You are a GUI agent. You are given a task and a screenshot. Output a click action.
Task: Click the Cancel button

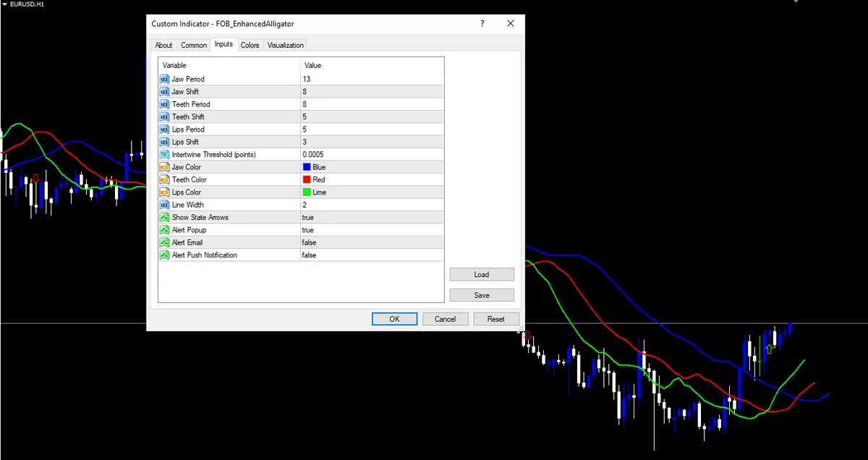pyautogui.click(x=445, y=319)
